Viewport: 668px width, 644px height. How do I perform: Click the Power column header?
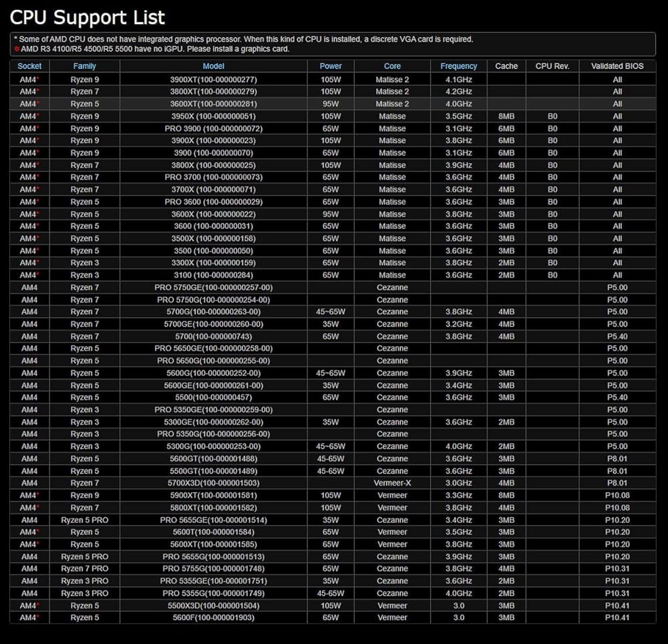coord(331,66)
